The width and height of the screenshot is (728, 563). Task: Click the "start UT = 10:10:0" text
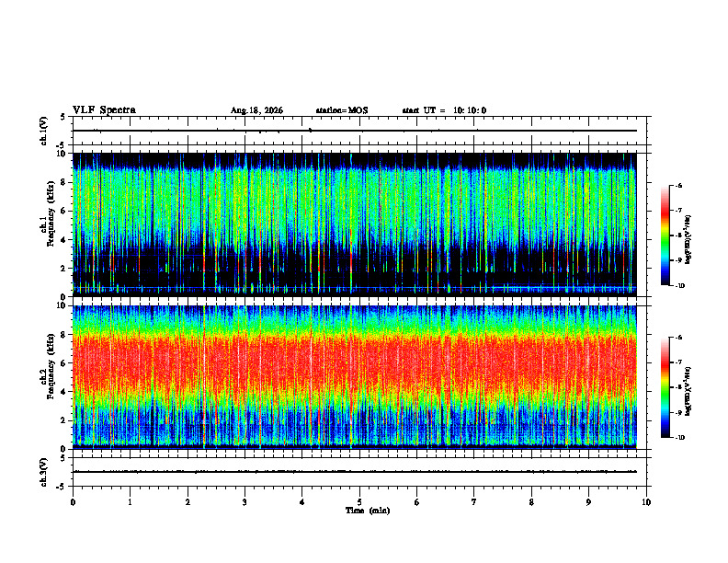444,110
